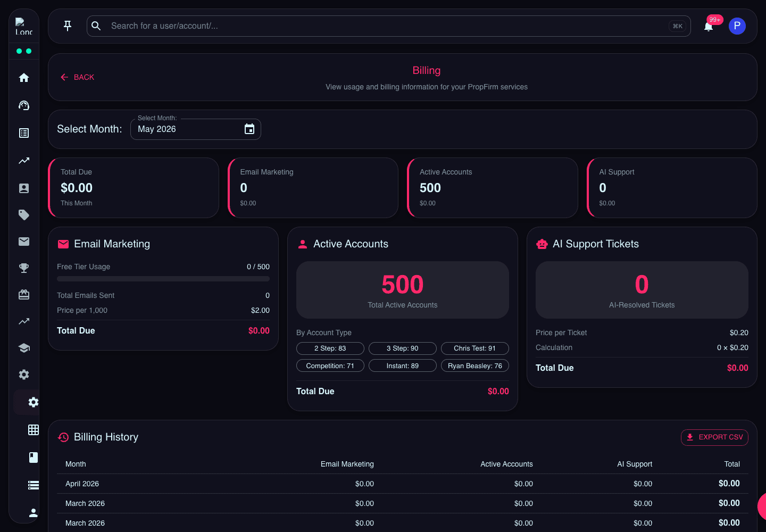This screenshot has height=532, width=766.
Task: Open the Select Month dropdown showing May 2026
Action: tap(196, 129)
